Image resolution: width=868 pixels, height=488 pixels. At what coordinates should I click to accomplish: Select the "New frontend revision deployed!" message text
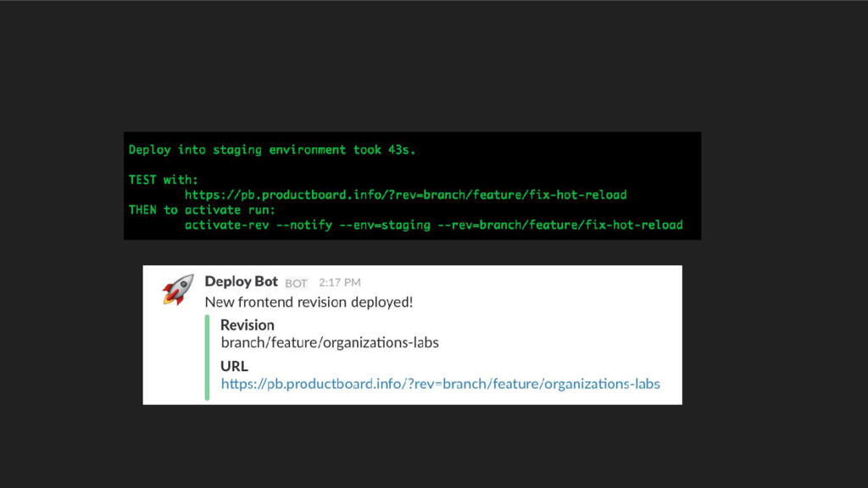pos(309,302)
